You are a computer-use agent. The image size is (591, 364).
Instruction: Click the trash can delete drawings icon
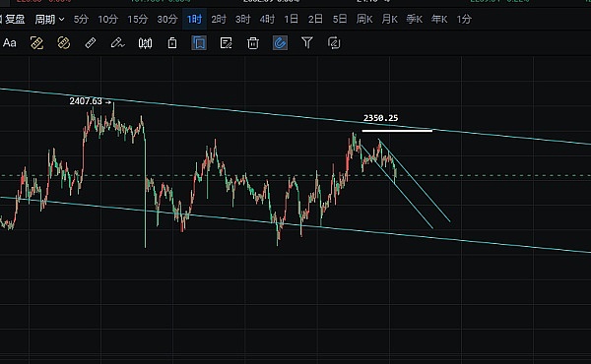click(253, 43)
